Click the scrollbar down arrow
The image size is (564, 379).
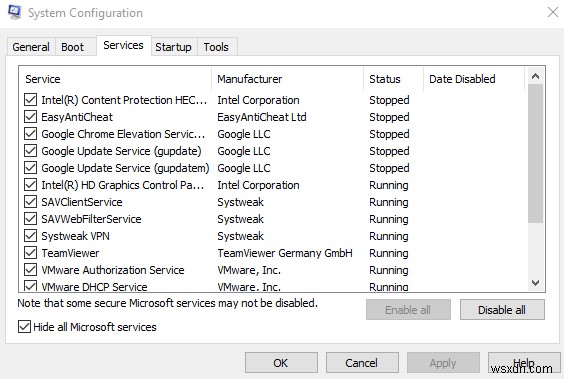(535, 283)
